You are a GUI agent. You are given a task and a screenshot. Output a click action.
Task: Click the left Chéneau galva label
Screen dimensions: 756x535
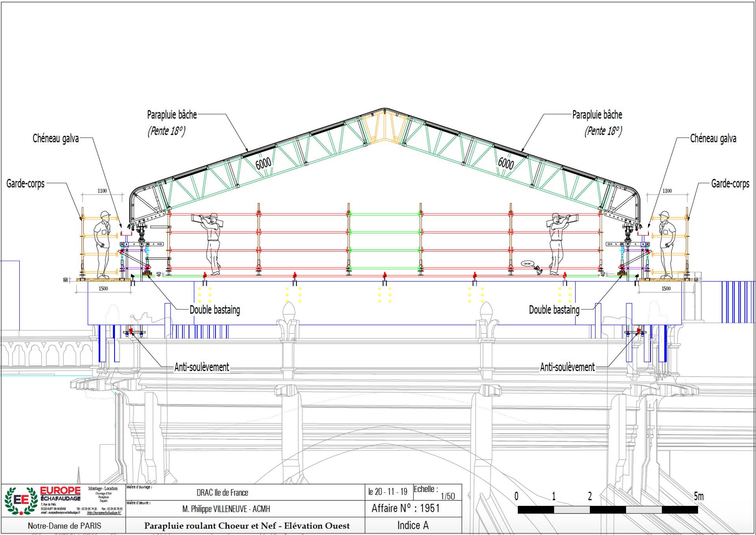pyautogui.click(x=56, y=138)
